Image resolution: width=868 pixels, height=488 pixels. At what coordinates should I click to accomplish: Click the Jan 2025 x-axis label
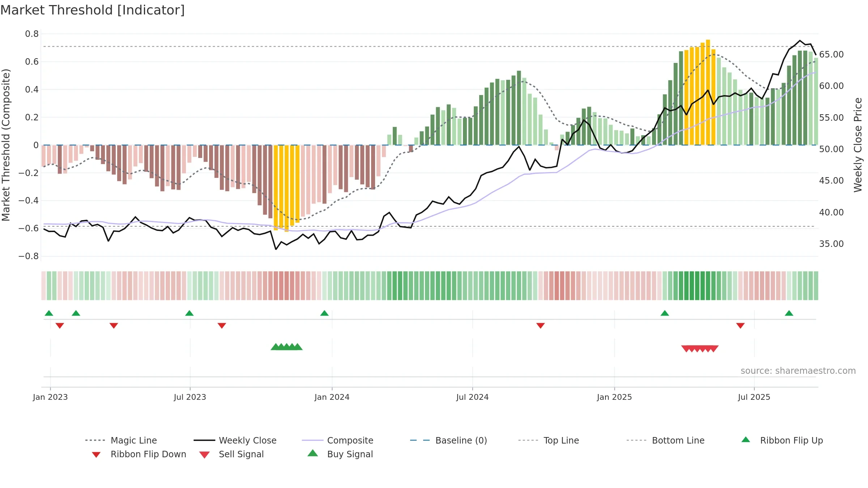pos(614,397)
